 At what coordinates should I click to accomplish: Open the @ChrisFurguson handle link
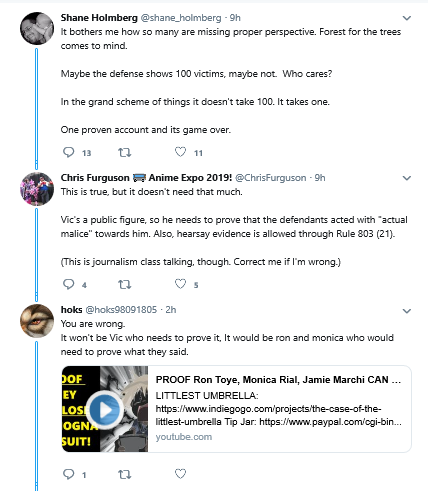(271, 178)
